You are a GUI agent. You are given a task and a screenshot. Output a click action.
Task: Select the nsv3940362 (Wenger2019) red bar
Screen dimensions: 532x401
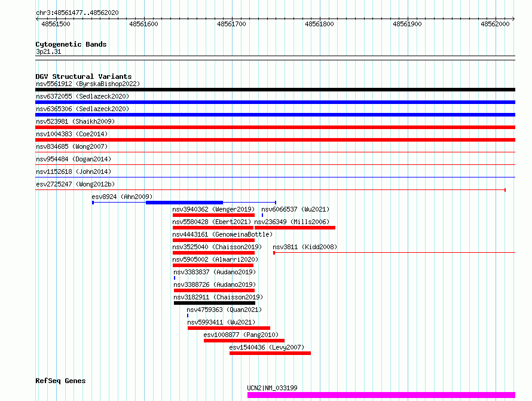tap(213, 215)
